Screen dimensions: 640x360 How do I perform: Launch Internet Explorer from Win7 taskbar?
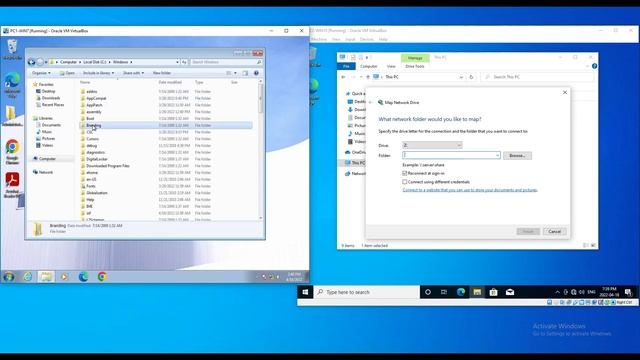click(x=27, y=277)
